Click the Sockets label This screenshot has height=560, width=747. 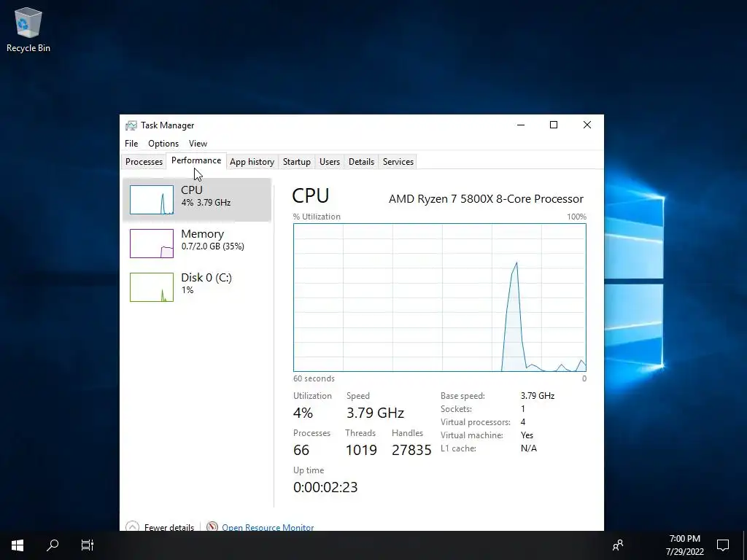pos(456,408)
